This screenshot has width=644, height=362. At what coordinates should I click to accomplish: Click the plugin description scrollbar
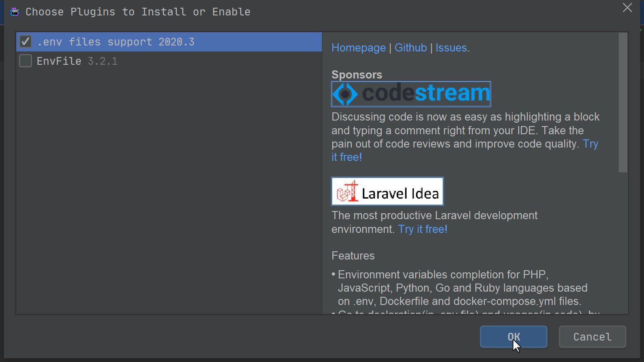[x=623, y=103]
